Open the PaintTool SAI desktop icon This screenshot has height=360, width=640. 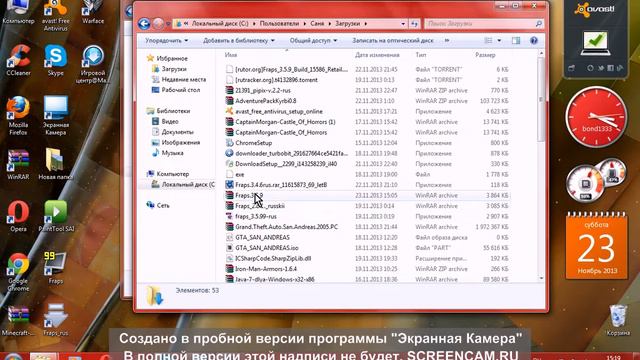[x=56, y=216]
